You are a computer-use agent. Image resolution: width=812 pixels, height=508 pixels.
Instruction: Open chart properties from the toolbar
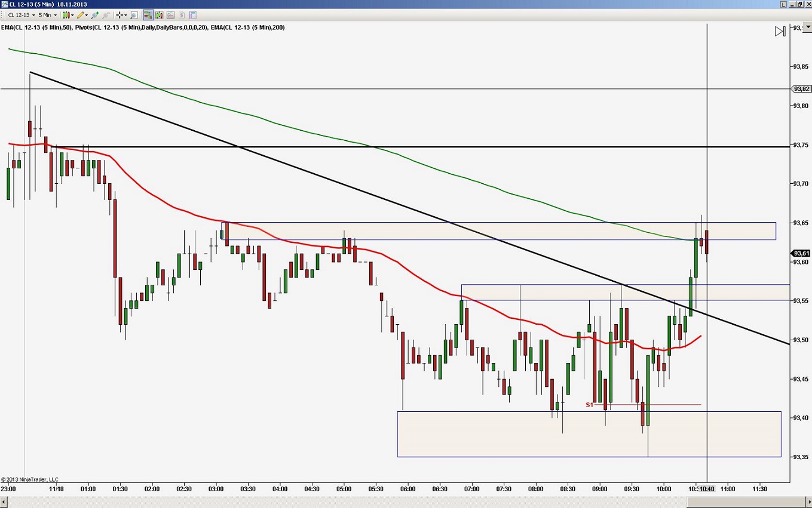[x=191, y=15]
